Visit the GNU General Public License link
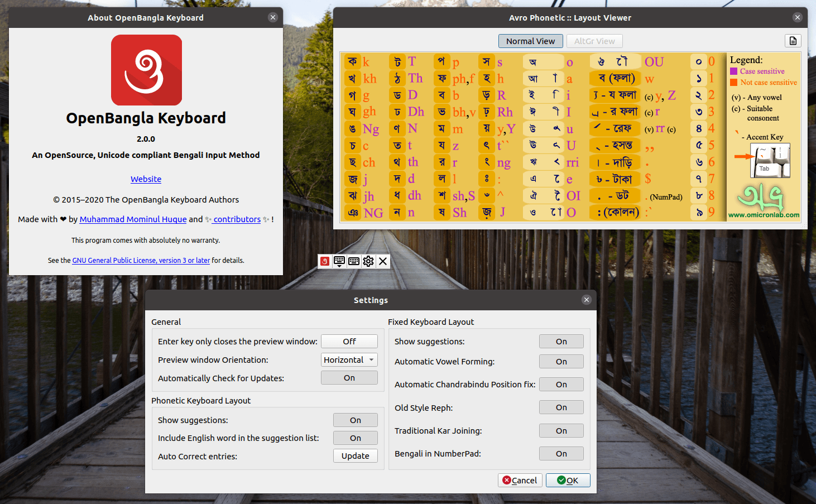 point(141,260)
